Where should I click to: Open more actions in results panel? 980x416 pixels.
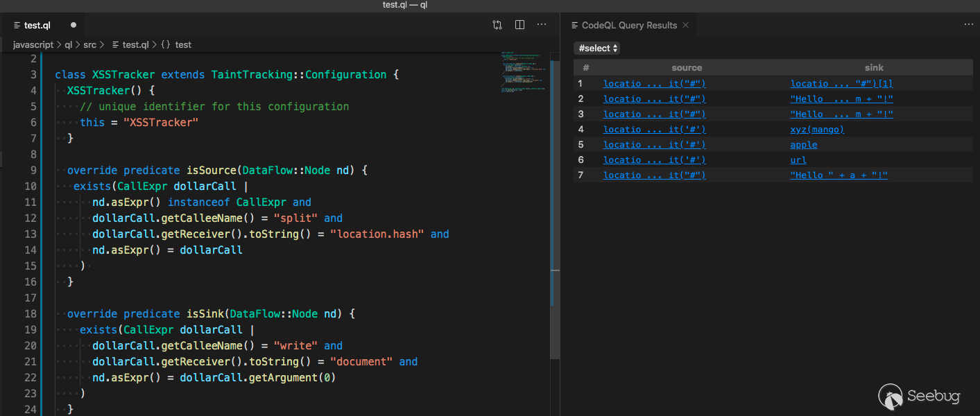click(968, 25)
